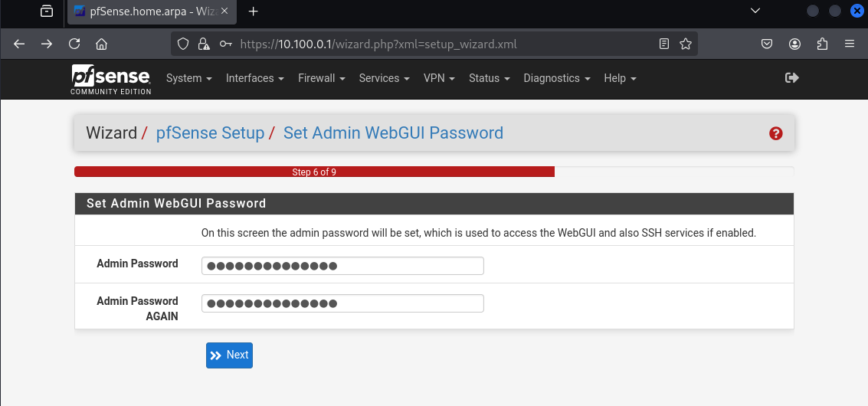Click the Admin Password AGAIN label
Viewport: 868px width, 406px height.
pyautogui.click(x=137, y=309)
